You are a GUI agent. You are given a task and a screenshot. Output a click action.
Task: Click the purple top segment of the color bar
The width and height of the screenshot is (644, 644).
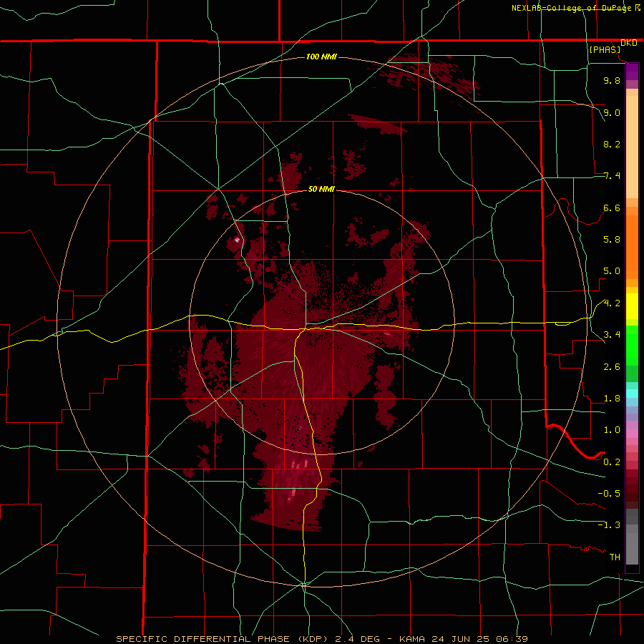[x=632, y=72]
